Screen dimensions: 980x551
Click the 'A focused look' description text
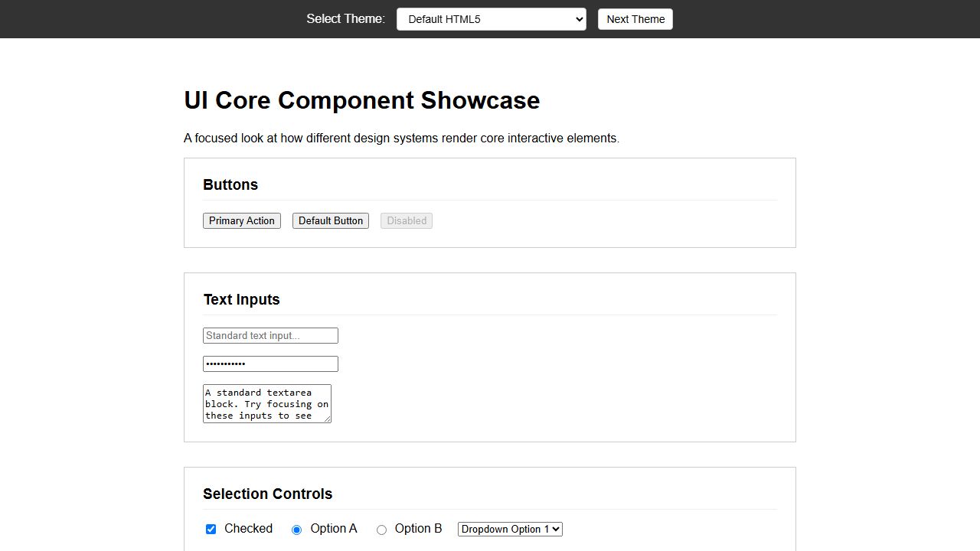pyautogui.click(x=401, y=139)
